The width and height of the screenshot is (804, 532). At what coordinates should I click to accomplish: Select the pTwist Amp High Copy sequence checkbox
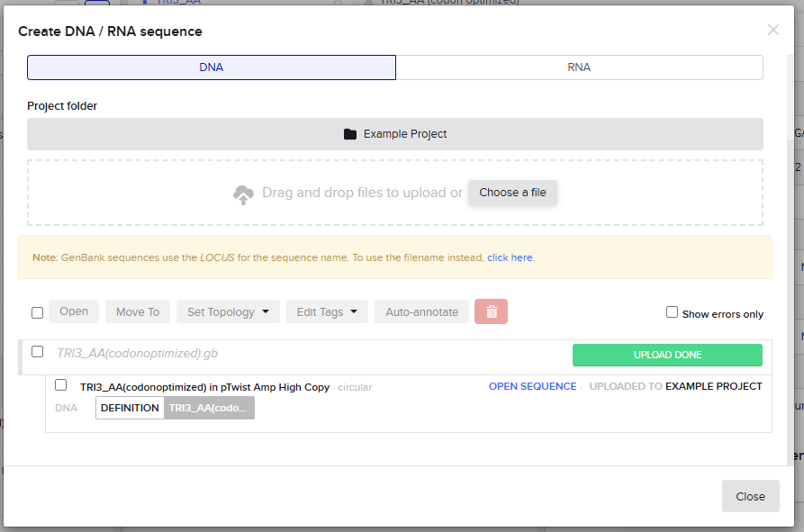pyautogui.click(x=60, y=385)
